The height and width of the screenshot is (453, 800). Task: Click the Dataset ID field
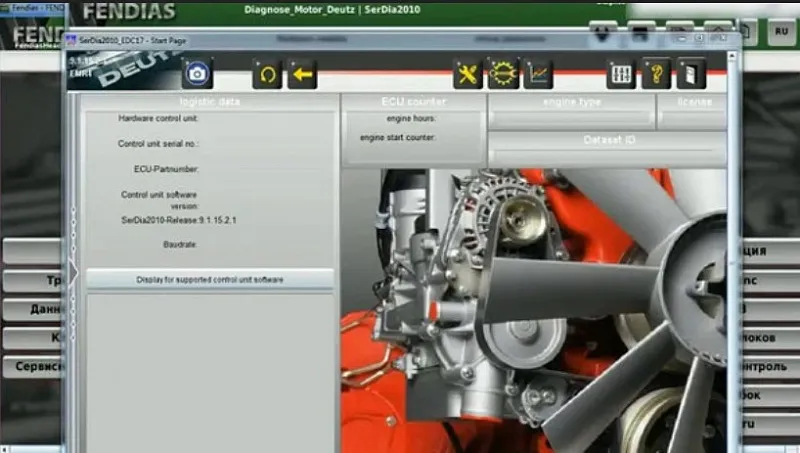pos(607,156)
